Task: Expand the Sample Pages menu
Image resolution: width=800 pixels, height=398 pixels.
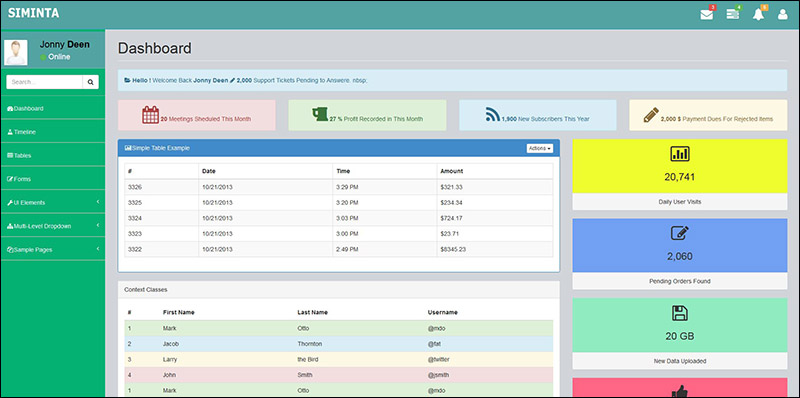Action: [53, 250]
